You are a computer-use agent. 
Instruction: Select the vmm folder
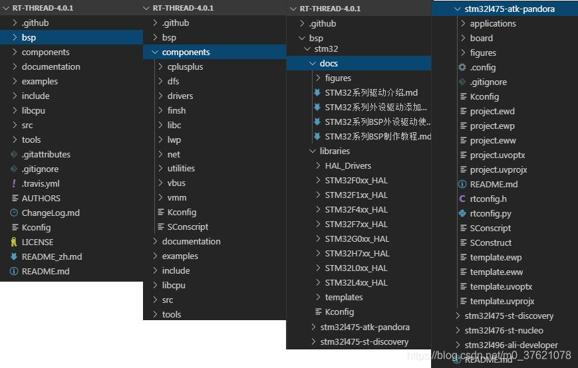(x=177, y=198)
